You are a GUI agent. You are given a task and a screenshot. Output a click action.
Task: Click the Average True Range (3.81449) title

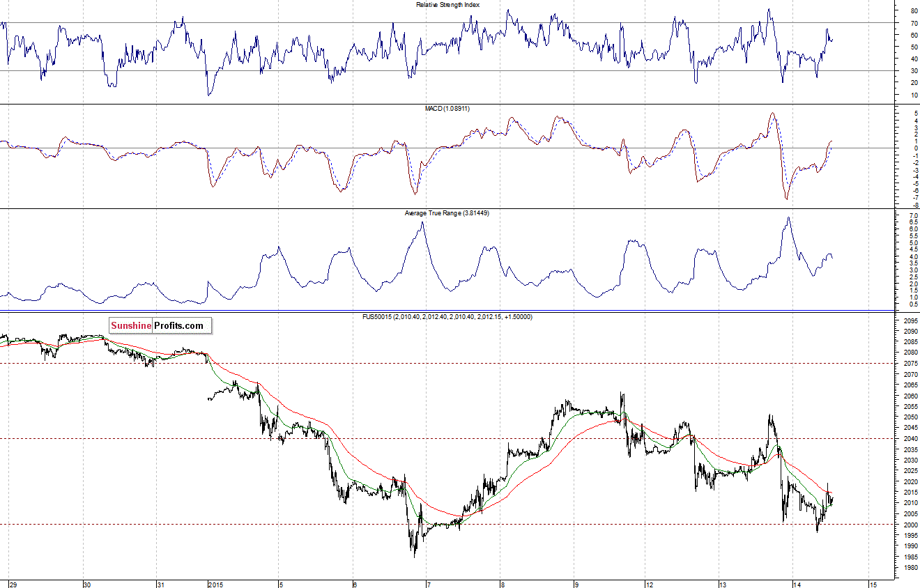tap(447, 212)
